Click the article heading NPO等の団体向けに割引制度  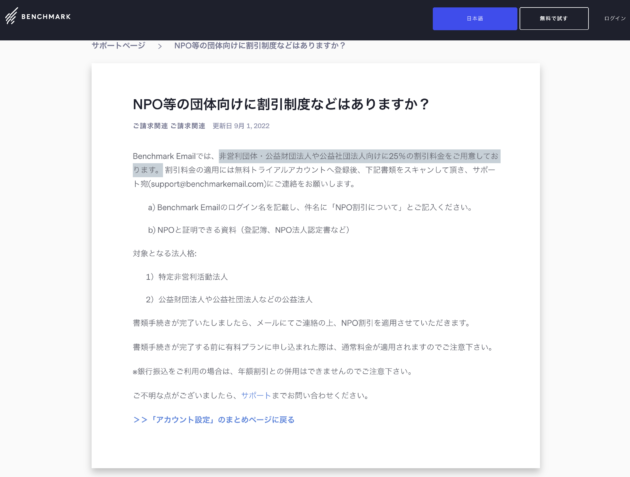(281, 104)
